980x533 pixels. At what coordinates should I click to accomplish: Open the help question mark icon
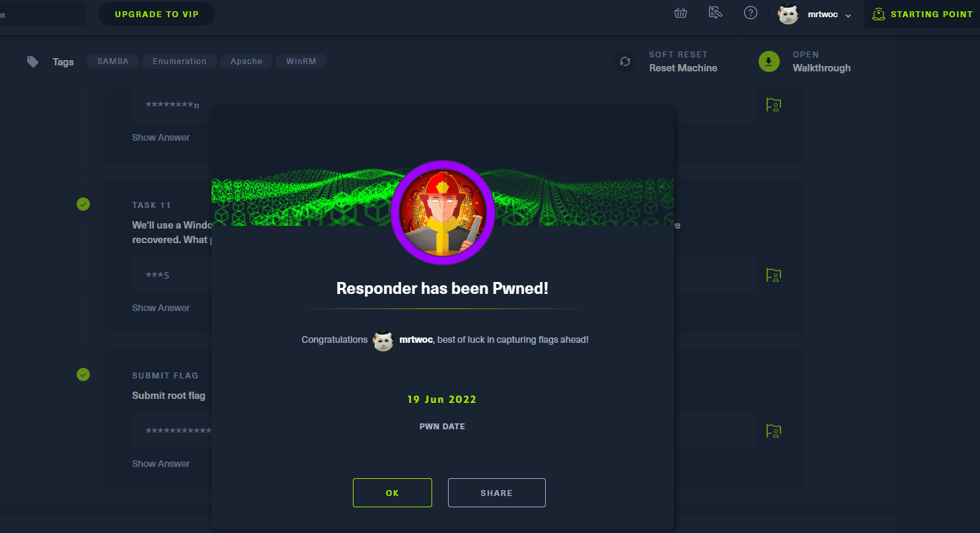[x=750, y=13]
